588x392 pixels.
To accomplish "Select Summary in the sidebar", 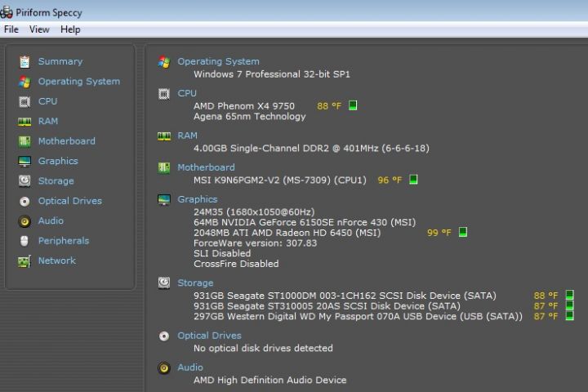I will click(60, 61).
